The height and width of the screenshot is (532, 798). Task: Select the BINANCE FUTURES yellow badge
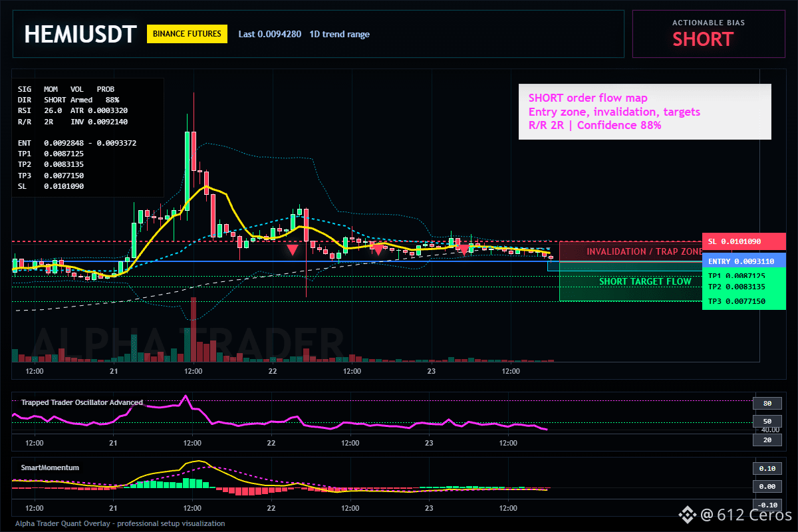point(187,34)
